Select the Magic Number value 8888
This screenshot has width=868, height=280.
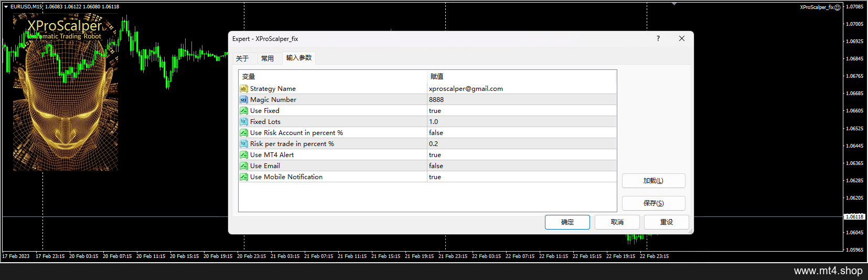tap(522, 100)
